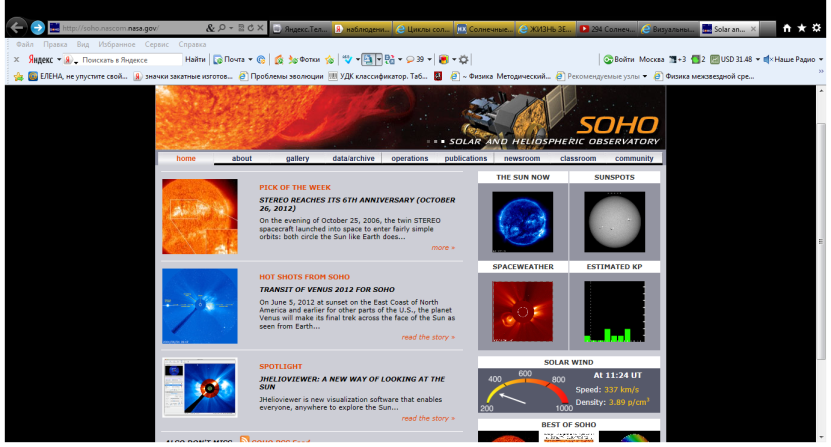This screenshot has height=447, width=831.
Task: Open the Почта dropdown arrow
Action: click(250, 59)
